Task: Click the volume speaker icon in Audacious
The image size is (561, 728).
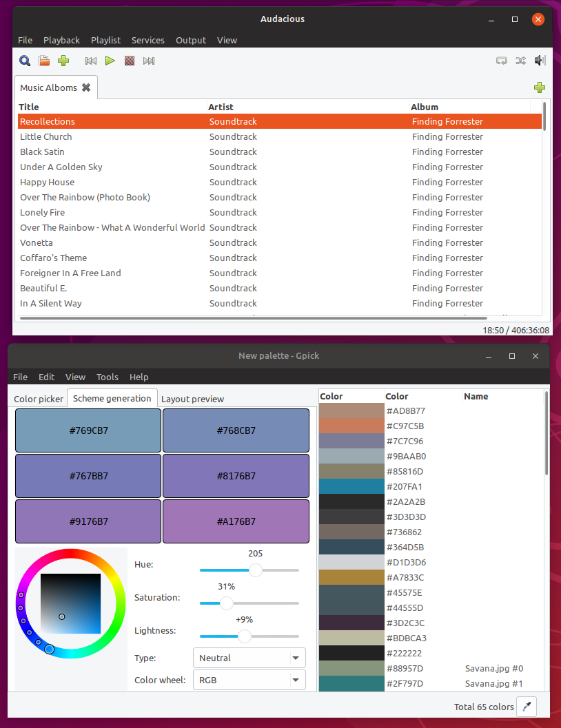Action: [x=540, y=61]
